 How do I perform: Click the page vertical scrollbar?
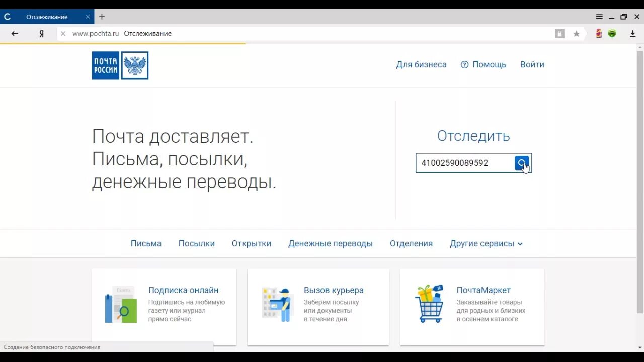[x=640, y=181]
